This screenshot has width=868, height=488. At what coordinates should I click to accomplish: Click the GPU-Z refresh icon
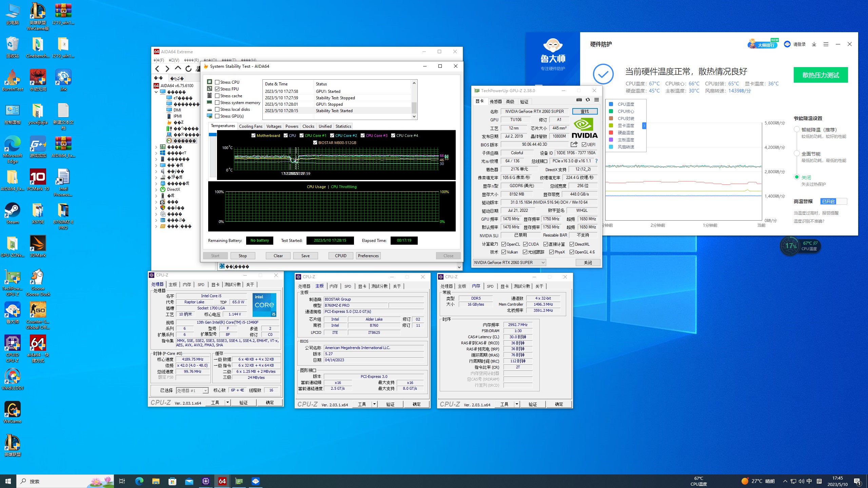[588, 100]
